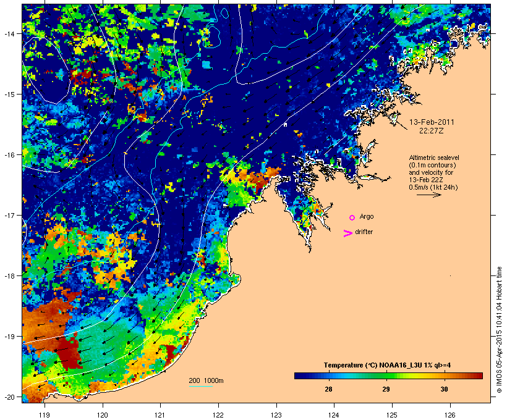The width and height of the screenshot is (507, 420).
Task: Click the '0.5m/s (1kt 24h)' scale text
Action: [433, 187]
